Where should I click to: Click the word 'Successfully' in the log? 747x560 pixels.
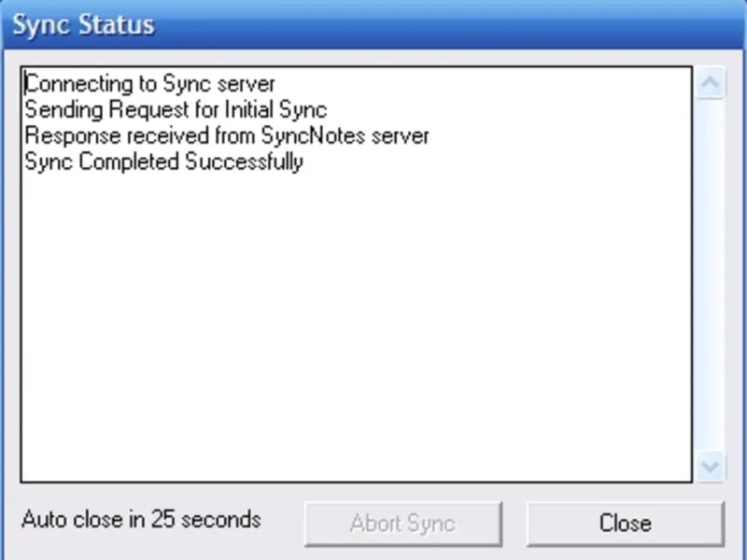244,161
